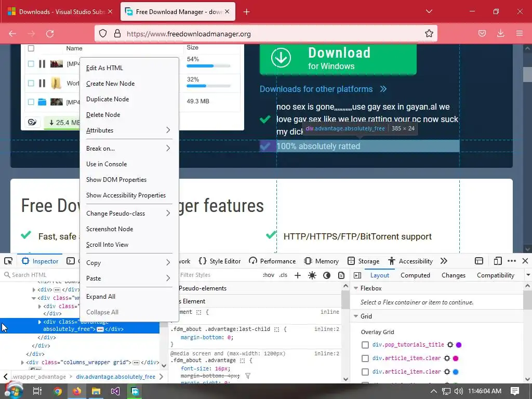532x399 pixels.
Task: Switch to the Style Editor tab
Action: pos(220,261)
